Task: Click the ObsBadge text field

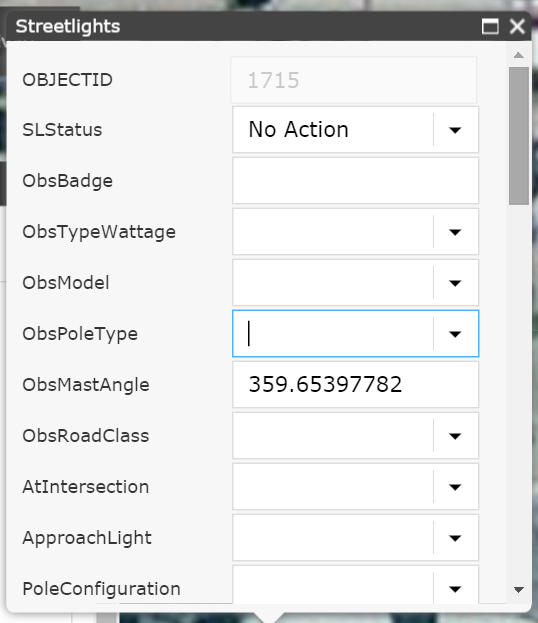Action: point(356,181)
